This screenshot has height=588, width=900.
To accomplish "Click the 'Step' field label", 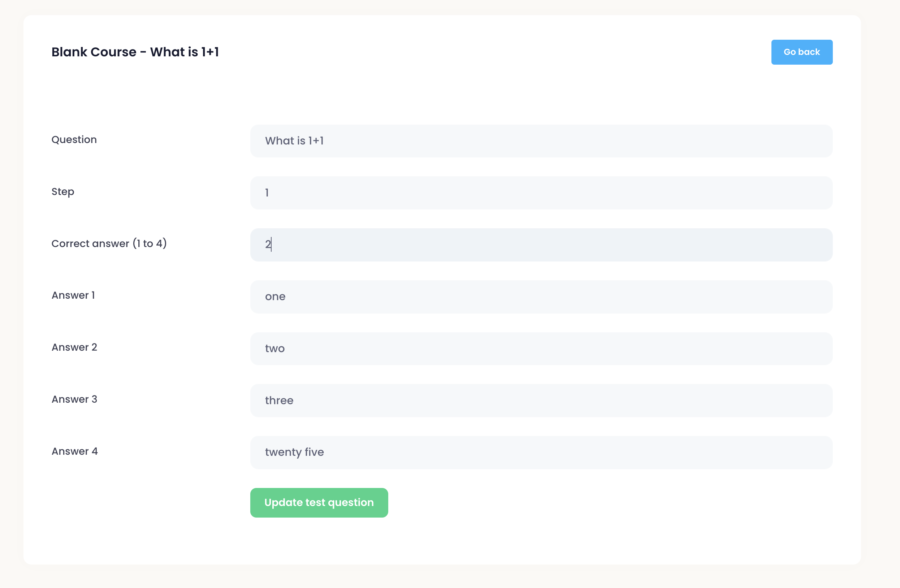I will pos(63,192).
